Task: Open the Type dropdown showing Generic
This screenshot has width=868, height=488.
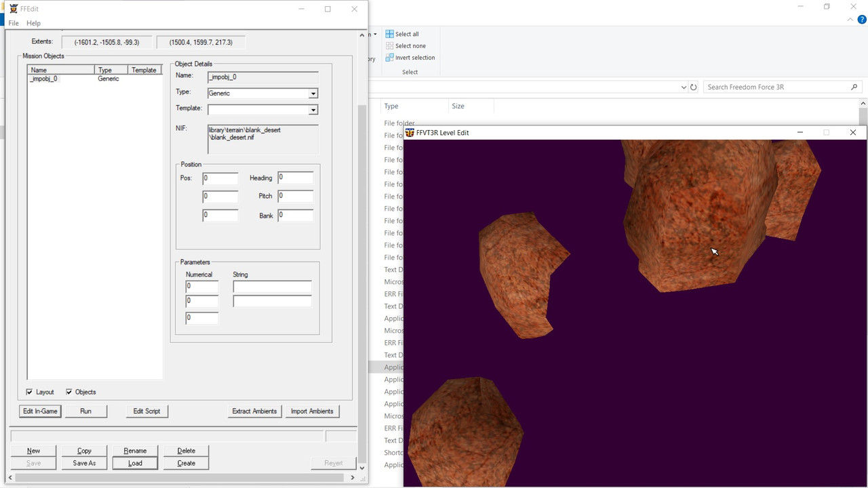Action: [x=313, y=94]
